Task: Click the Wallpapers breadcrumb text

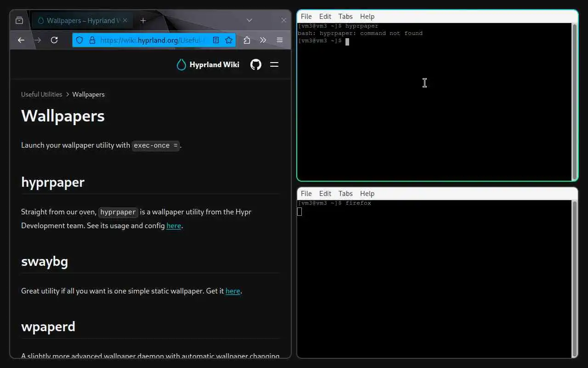Action: click(x=88, y=94)
